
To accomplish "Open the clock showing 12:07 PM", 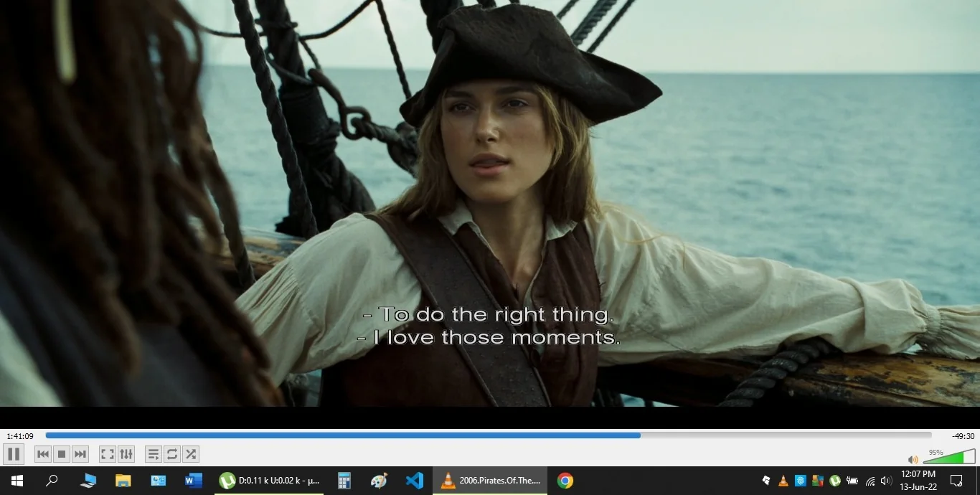I will coord(919,481).
